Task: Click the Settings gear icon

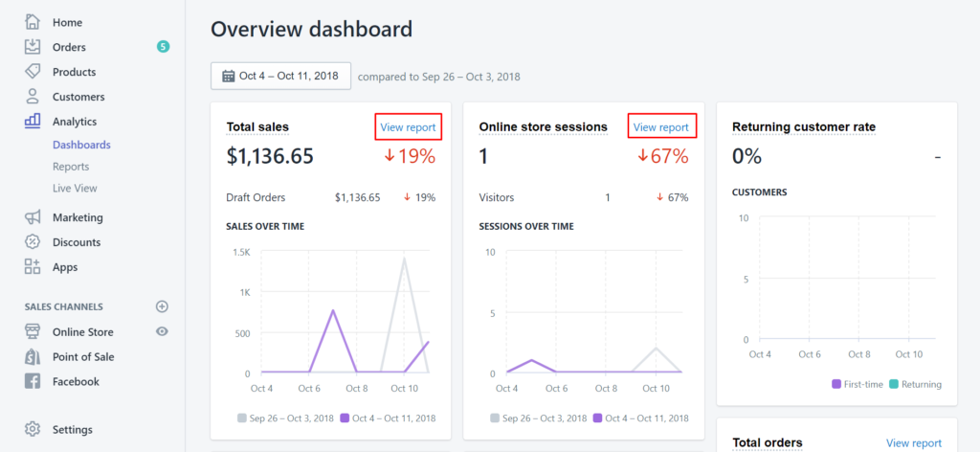Action: coord(33,429)
